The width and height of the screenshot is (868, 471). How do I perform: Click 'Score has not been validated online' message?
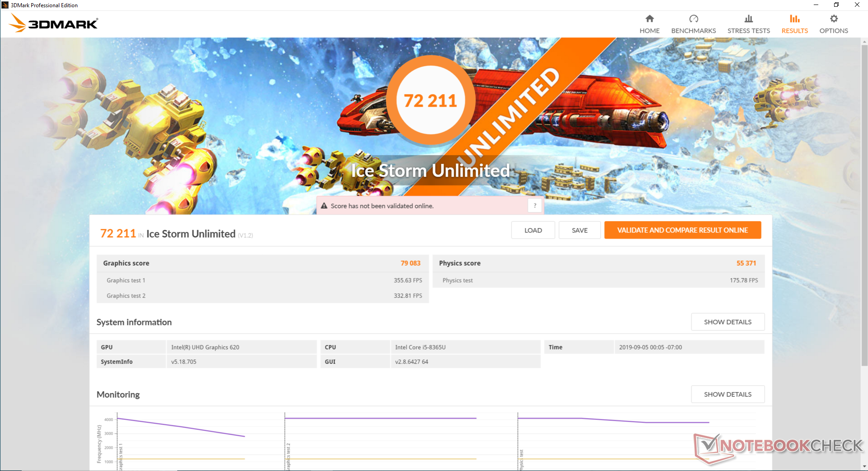382,206
